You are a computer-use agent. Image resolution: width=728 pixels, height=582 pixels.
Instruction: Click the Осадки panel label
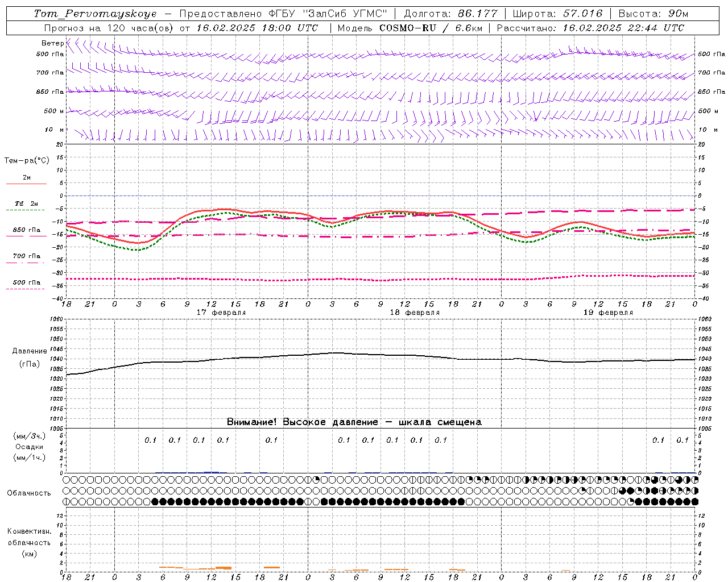point(30,447)
